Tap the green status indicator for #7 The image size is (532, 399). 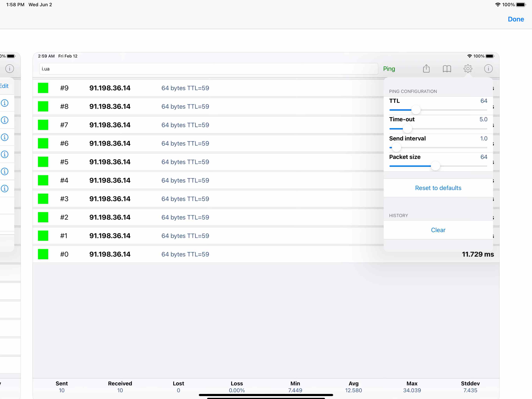[x=43, y=125]
